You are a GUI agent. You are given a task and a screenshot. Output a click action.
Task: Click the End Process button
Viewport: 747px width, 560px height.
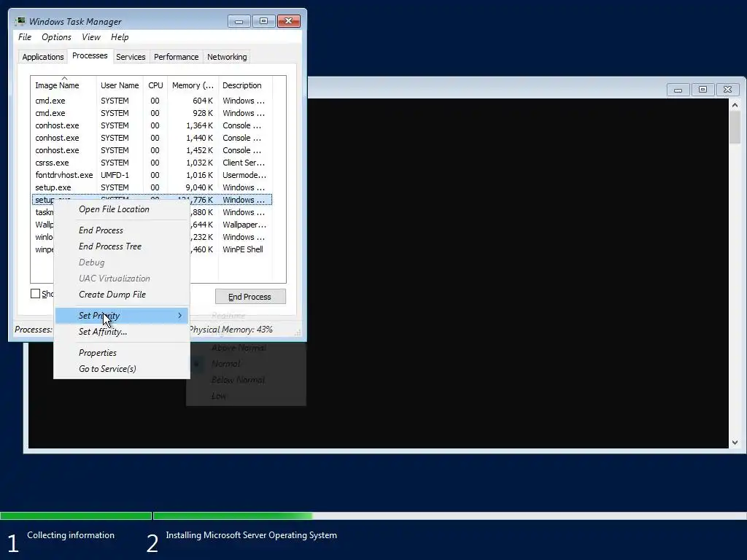250,297
